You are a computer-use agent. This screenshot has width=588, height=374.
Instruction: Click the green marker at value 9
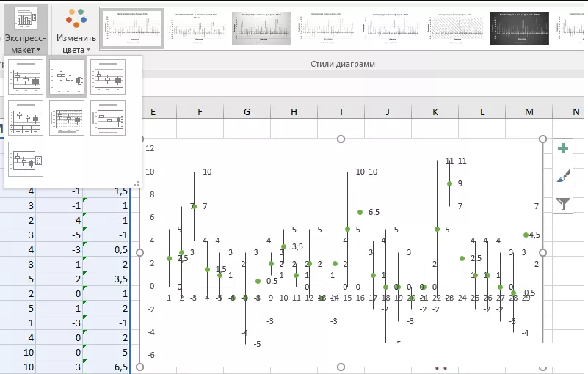(449, 183)
